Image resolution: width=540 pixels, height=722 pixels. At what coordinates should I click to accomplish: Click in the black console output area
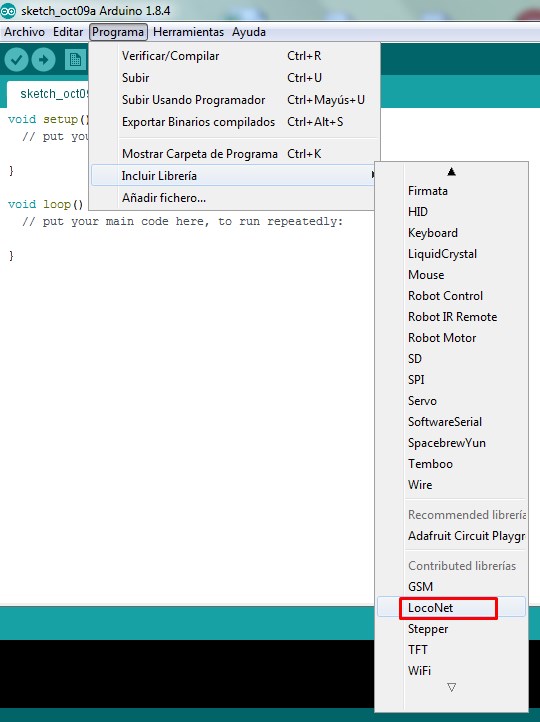click(186, 674)
